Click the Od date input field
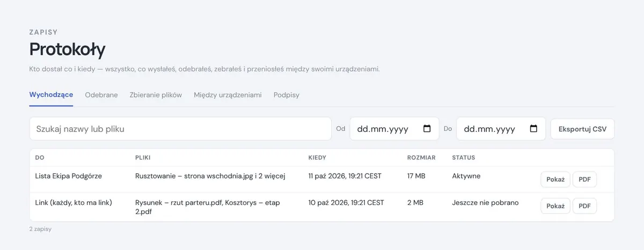 click(x=394, y=129)
